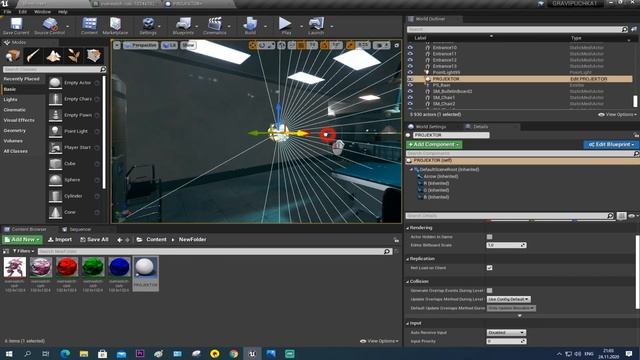This screenshot has height=360, width=640.
Task: Open Update Overlaps Method During Level dropdown
Action: point(509,299)
